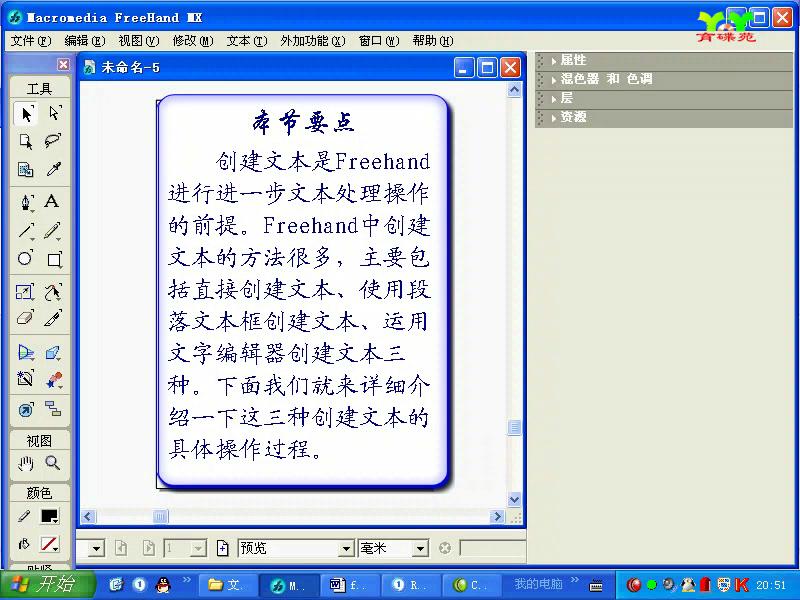This screenshot has height=600, width=800.
Task: Expand the 属性 panel
Action: pos(663,61)
